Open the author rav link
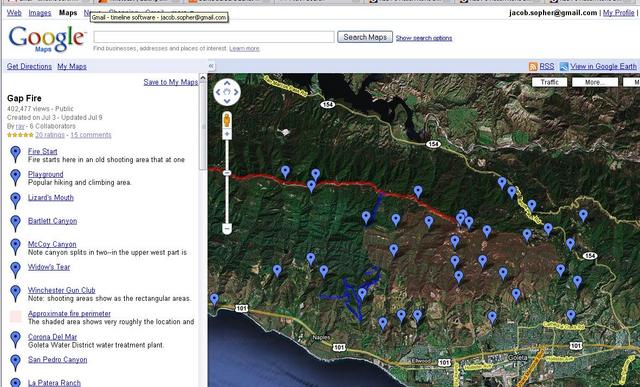This screenshot has height=387, width=640. (20, 126)
